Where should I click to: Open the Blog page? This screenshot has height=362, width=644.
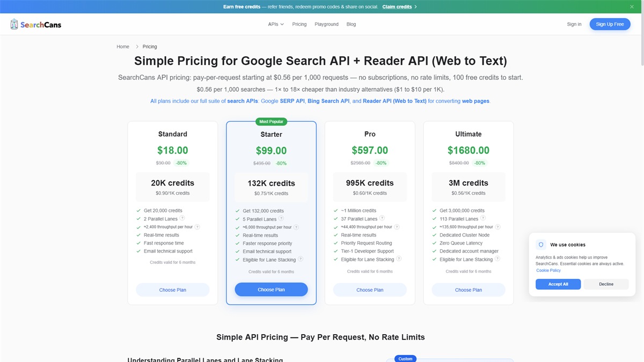(x=351, y=24)
